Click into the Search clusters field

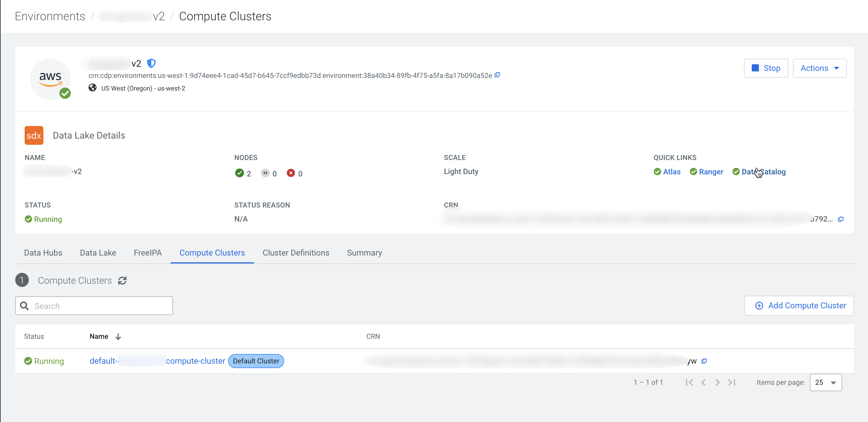point(101,306)
